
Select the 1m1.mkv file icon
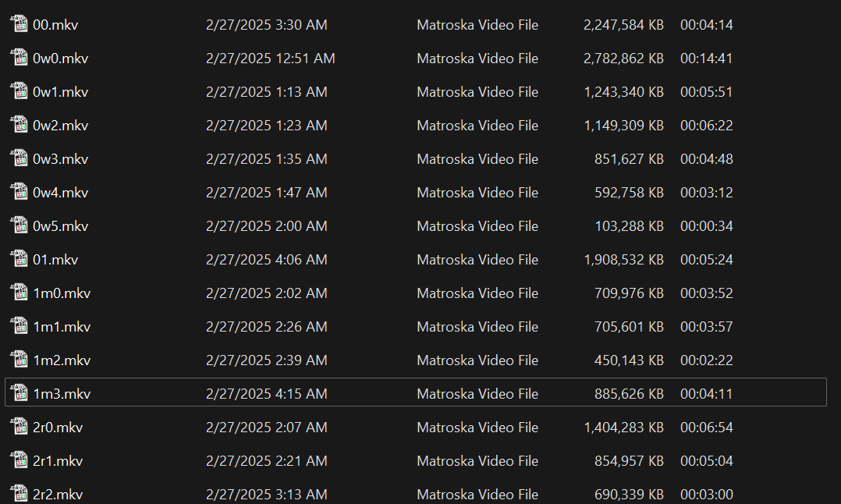tap(19, 326)
